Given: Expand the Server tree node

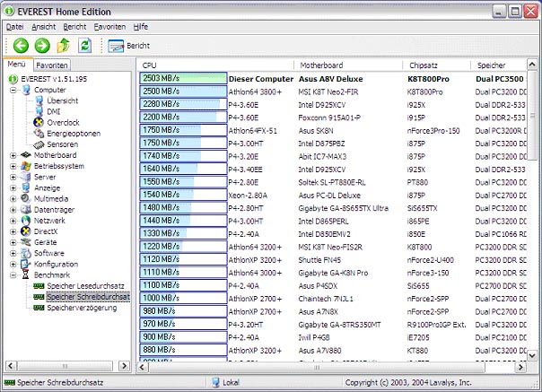Looking at the screenshot, I should coord(13,178).
